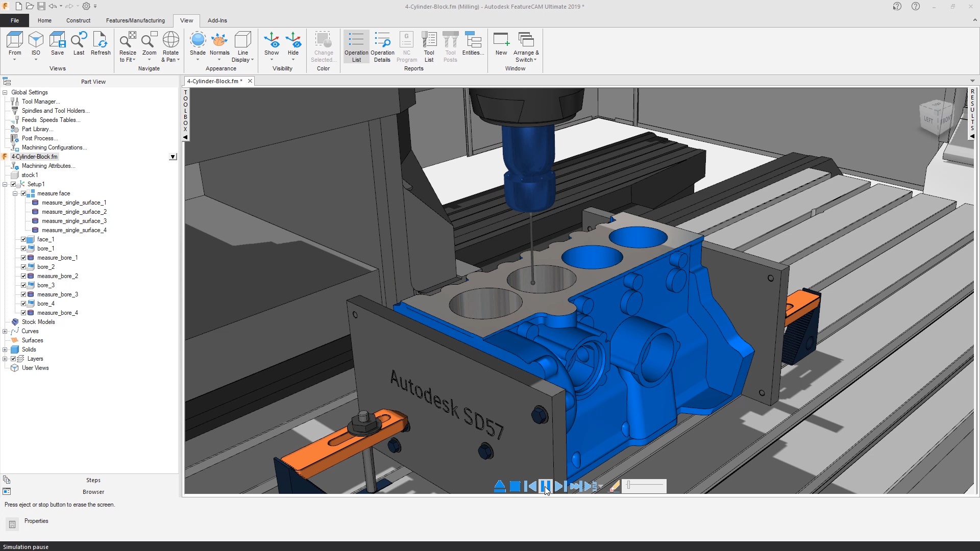The image size is (980, 551).
Task: Open the Operation Details report
Action: 382,46
